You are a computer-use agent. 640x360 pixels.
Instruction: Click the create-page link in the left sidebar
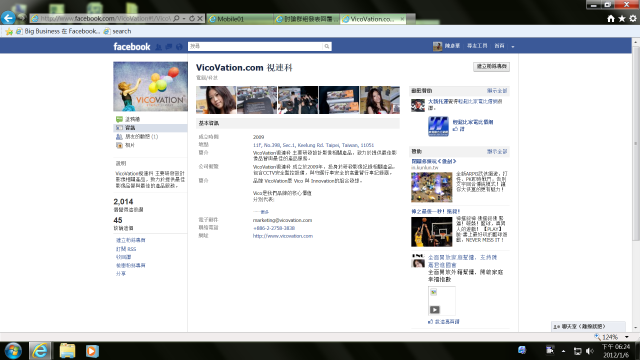coord(131,240)
